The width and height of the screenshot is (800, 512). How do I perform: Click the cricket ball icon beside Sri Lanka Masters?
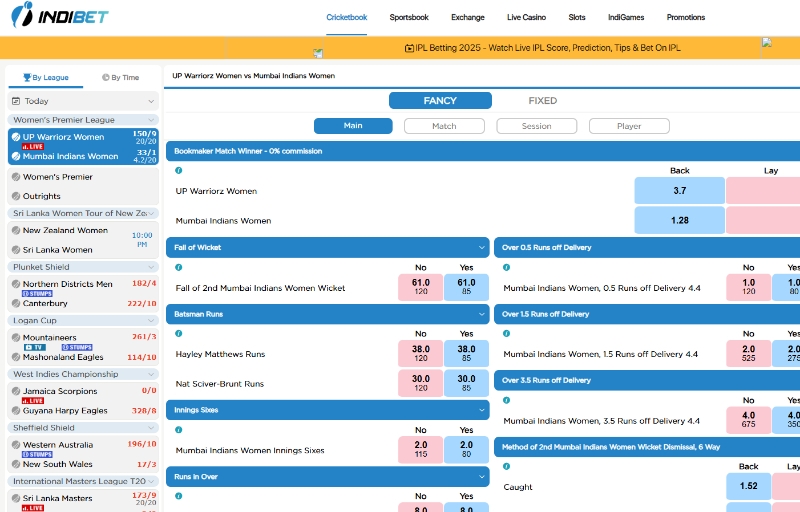pyautogui.click(x=16, y=498)
